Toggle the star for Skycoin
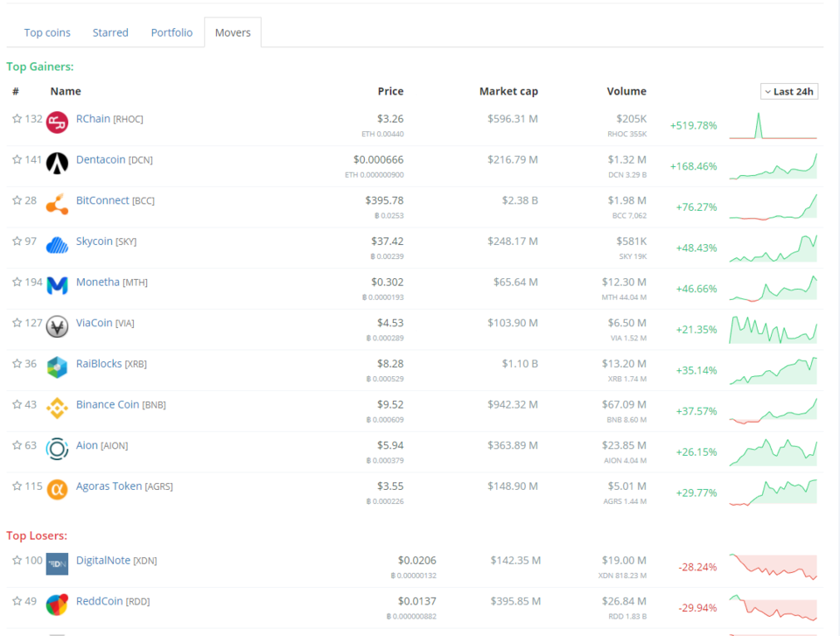The image size is (840, 636). click(17, 241)
